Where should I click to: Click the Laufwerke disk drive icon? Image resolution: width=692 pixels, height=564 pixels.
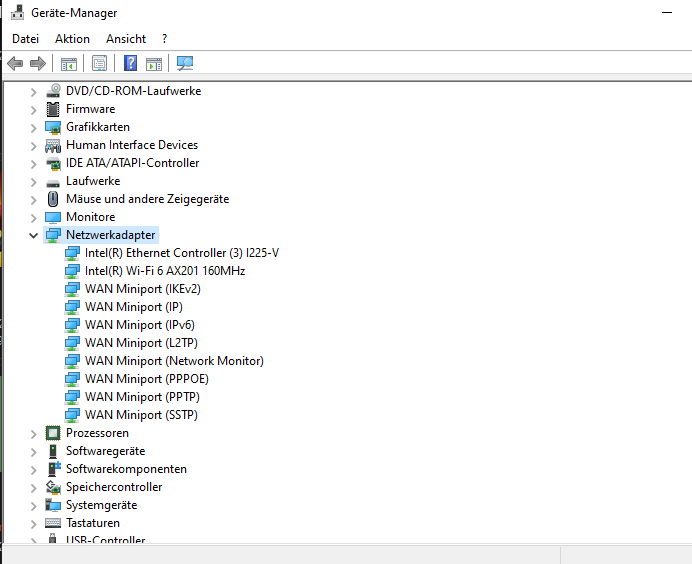coord(53,182)
